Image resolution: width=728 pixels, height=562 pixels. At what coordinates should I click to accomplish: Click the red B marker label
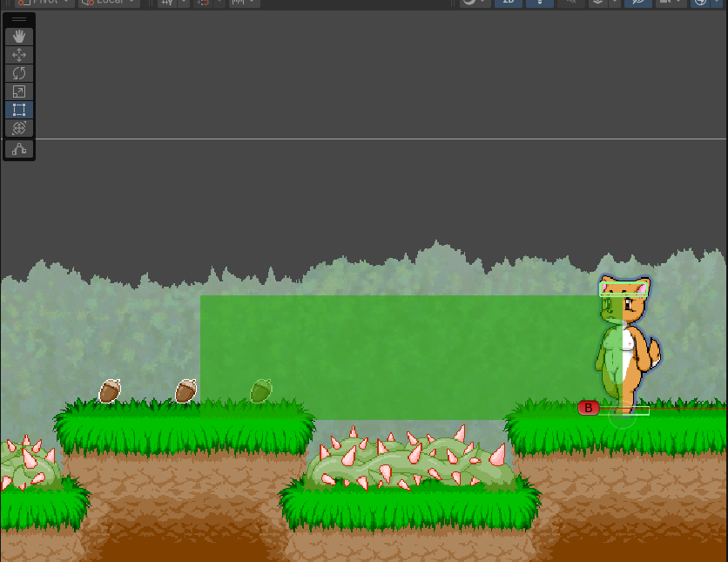[589, 408]
